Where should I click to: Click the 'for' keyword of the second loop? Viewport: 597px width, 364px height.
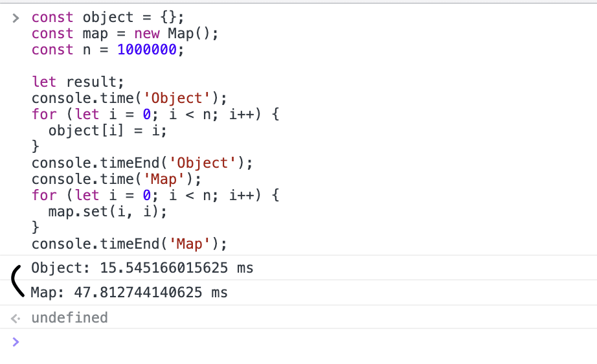(44, 196)
